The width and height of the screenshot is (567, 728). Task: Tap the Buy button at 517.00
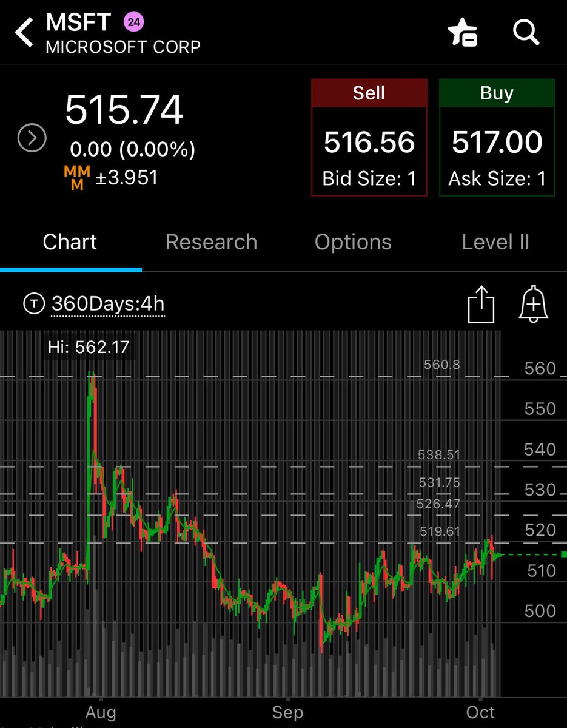coord(497,137)
